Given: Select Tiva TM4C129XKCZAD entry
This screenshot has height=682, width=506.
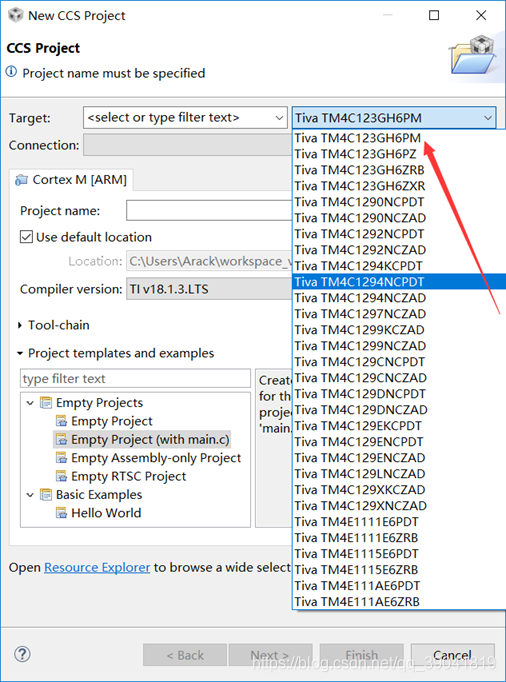Looking at the screenshot, I should point(399,490).
